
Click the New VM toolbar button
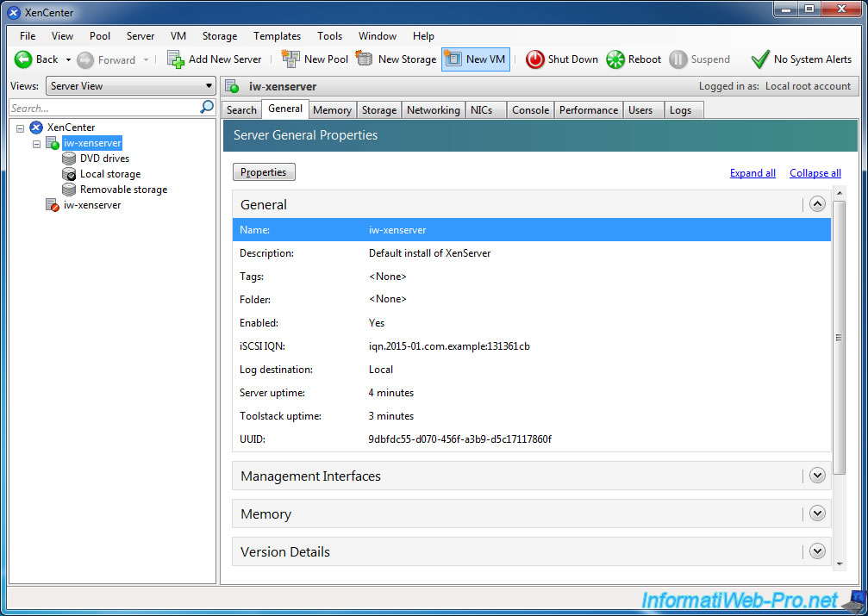click(476, 59)
